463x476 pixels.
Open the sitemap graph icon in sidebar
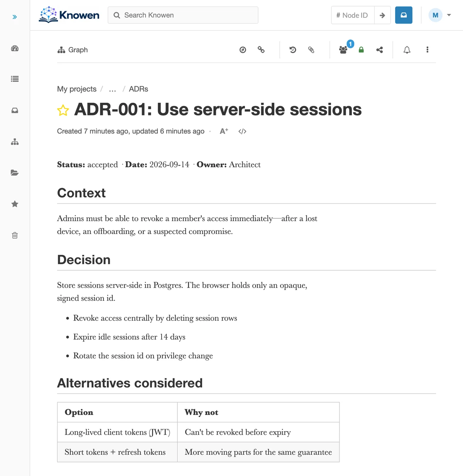click(x=15, y=142)
